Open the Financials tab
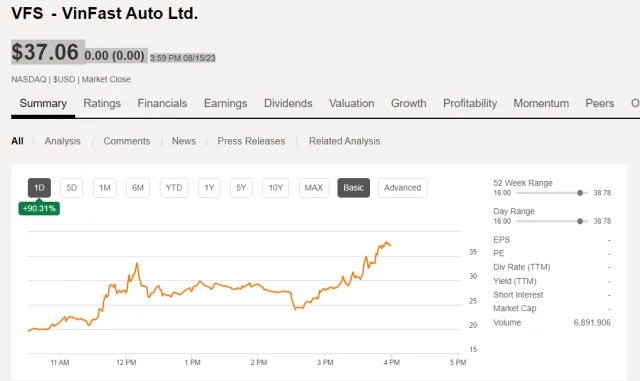Screen dimensions: 640x381 pyautogui.click(x=162, y=103)
